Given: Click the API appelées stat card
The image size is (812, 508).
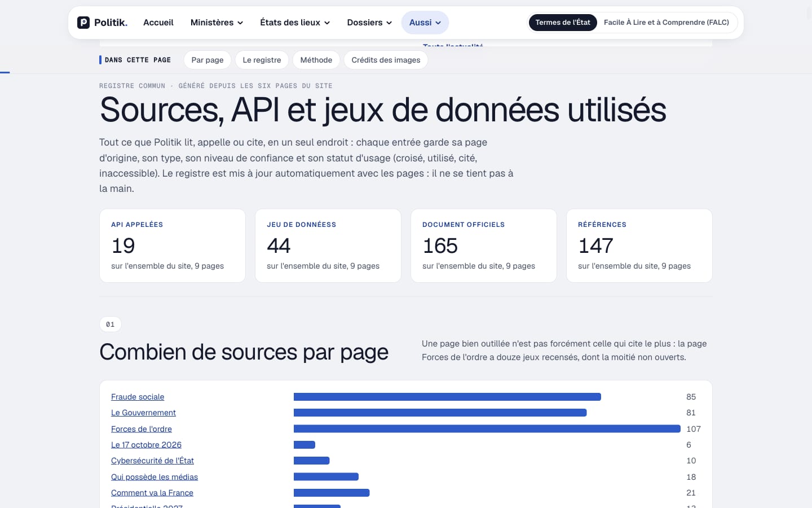Looking at the screenshot, I should (173, 246).
